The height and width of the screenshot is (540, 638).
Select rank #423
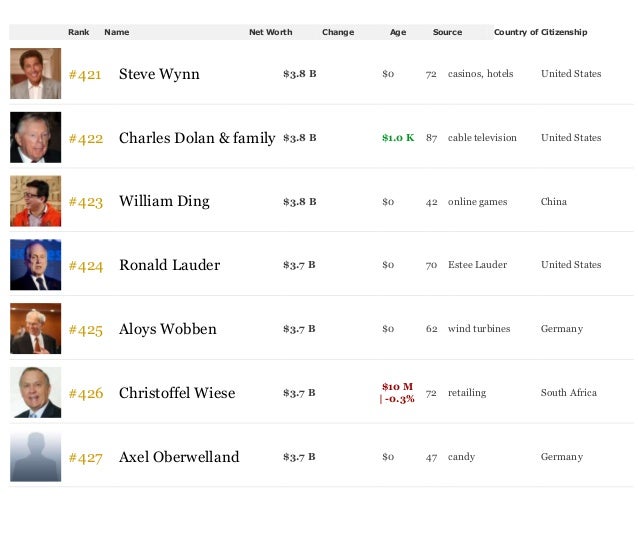(x=86, y=202)
